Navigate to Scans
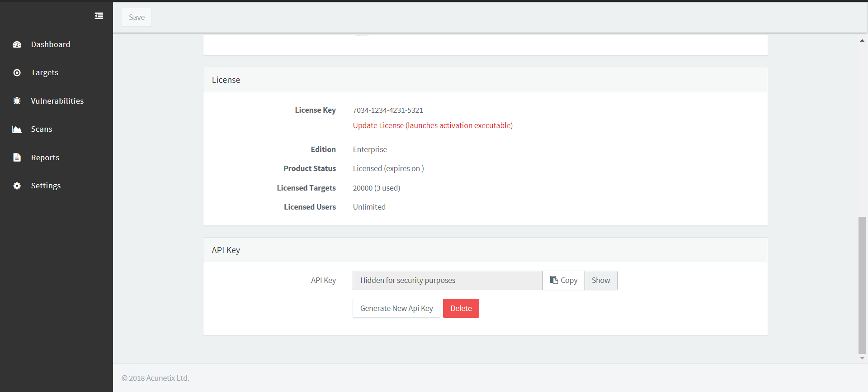This screenshot has height=392, width=868. 42,129
